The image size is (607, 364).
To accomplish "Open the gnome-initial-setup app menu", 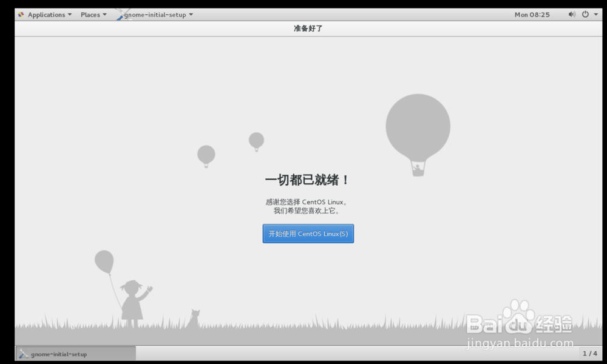I will click(155, 15).
